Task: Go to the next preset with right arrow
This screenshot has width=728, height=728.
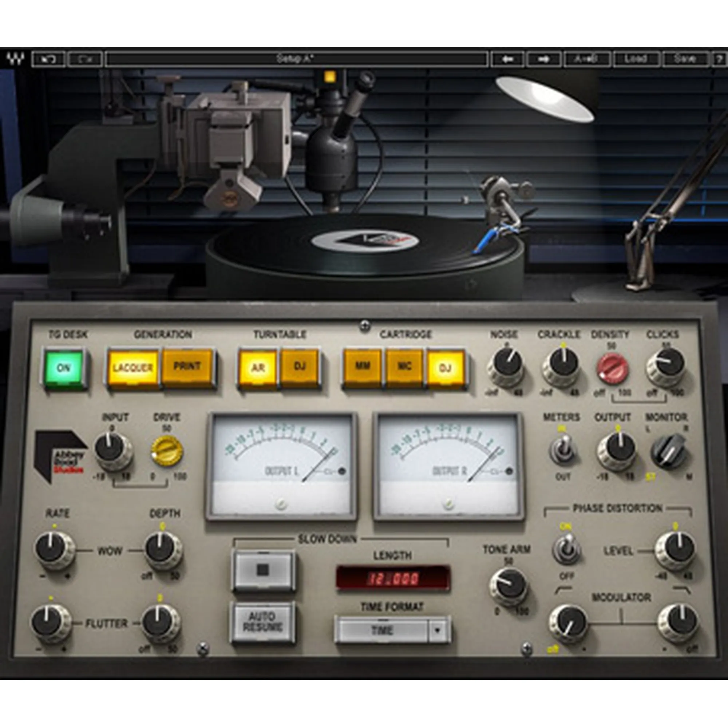Action: [544, 59]
